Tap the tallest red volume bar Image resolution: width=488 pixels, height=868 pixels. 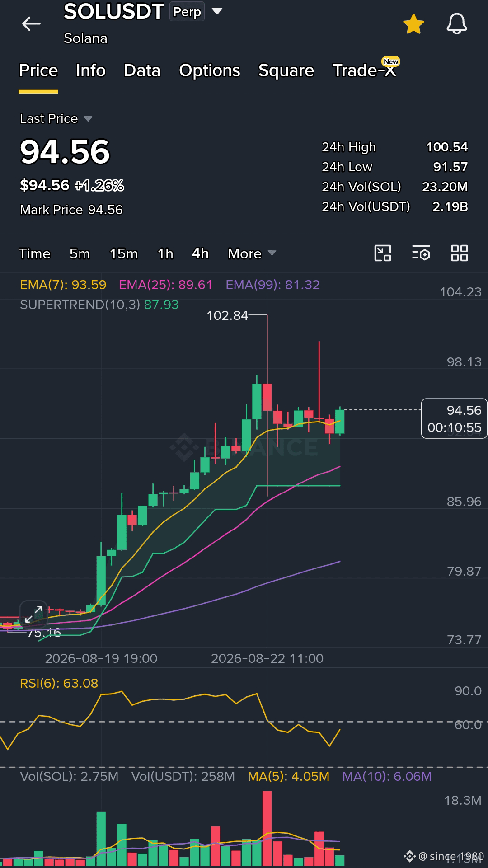(x=267, y=828)
